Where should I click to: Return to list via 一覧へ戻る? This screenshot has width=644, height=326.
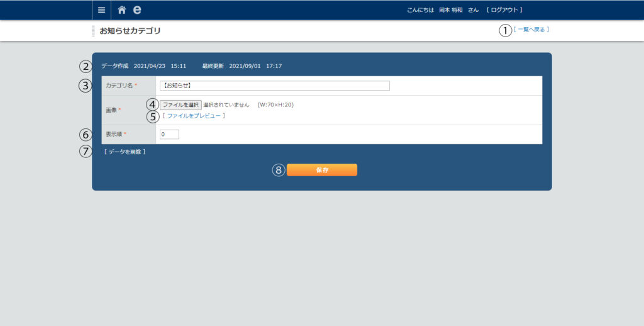(531, 30)
